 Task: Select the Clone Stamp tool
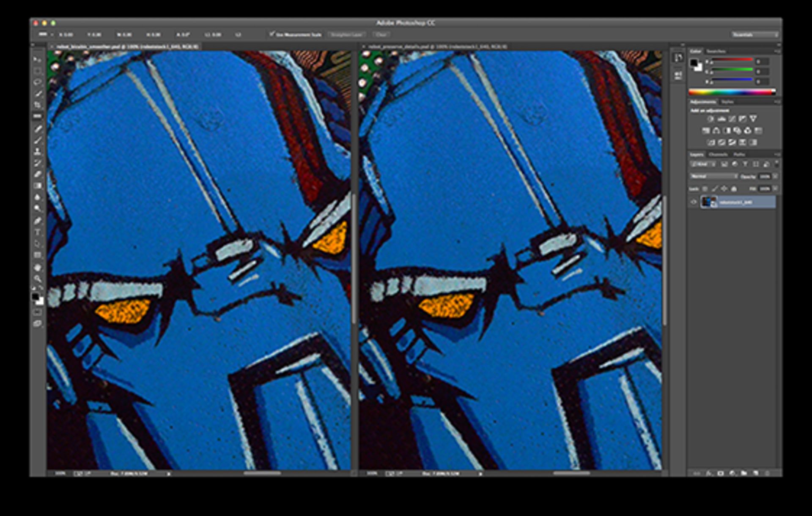[x=37, y=151]
